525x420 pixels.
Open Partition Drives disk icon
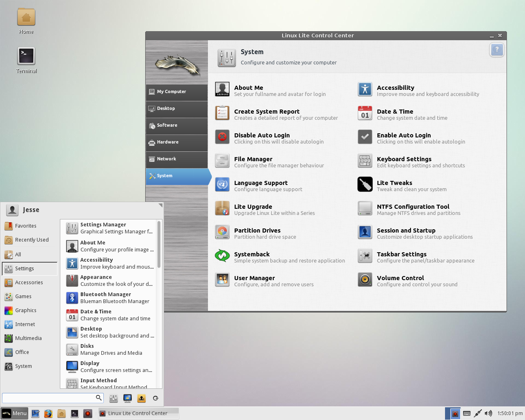tap(222, 232)
